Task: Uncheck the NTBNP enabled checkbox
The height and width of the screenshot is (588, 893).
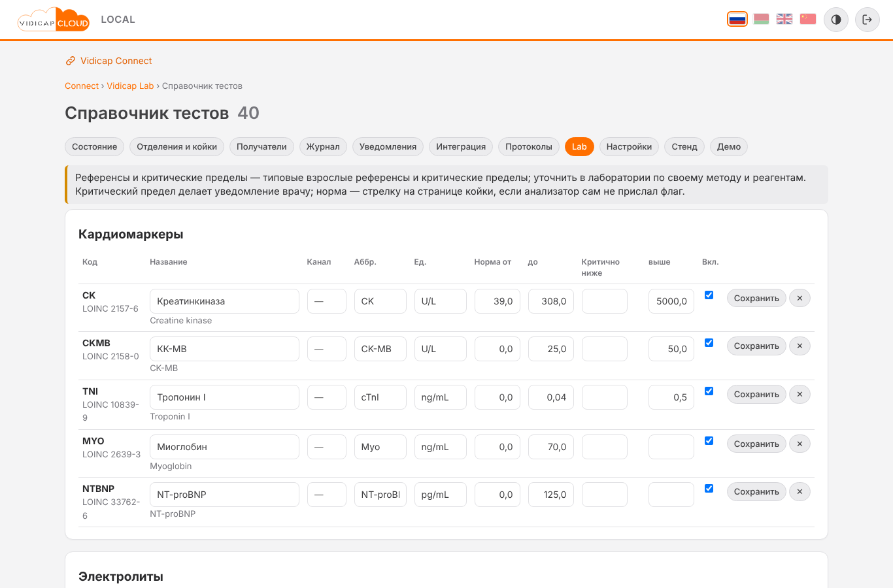Action: tap(709, 489)
